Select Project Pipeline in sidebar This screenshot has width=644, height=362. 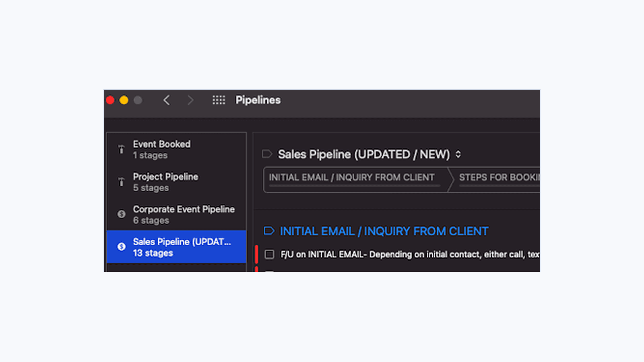(x=176, y=182)
